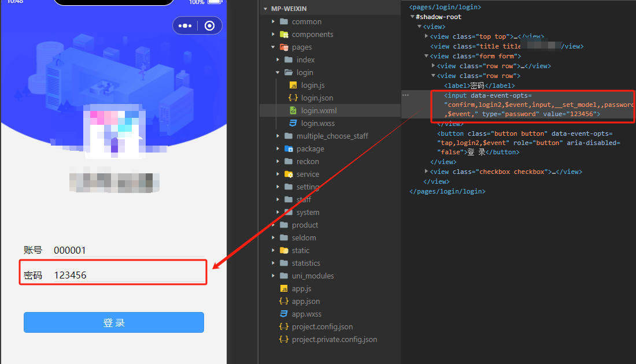Select the reckon folder name
The image size is (636, 364).
tap(308, 161)
